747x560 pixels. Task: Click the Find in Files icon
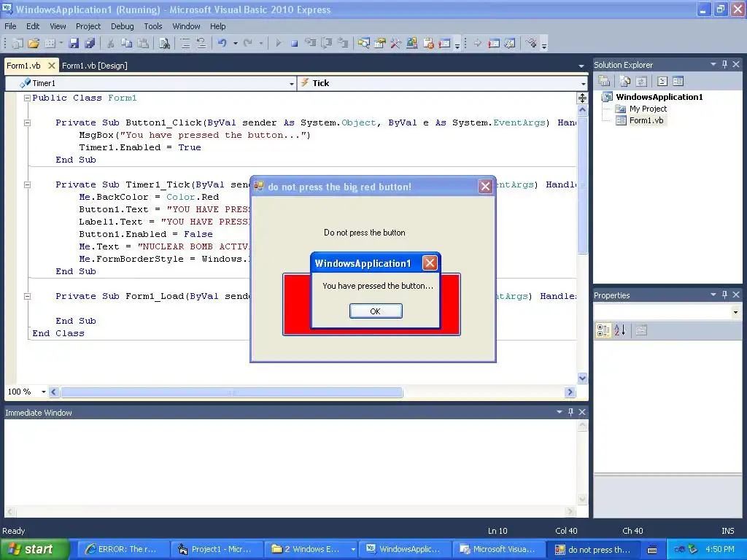164,43
